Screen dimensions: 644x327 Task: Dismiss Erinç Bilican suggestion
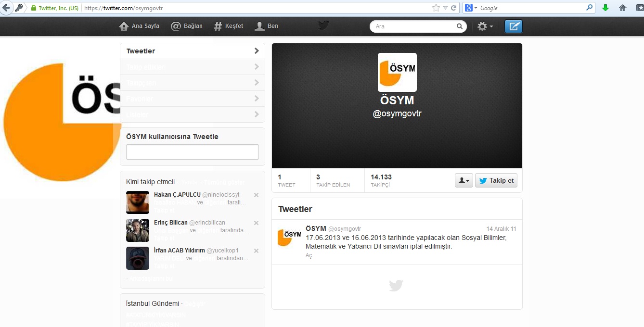click(x=256, y=223)
